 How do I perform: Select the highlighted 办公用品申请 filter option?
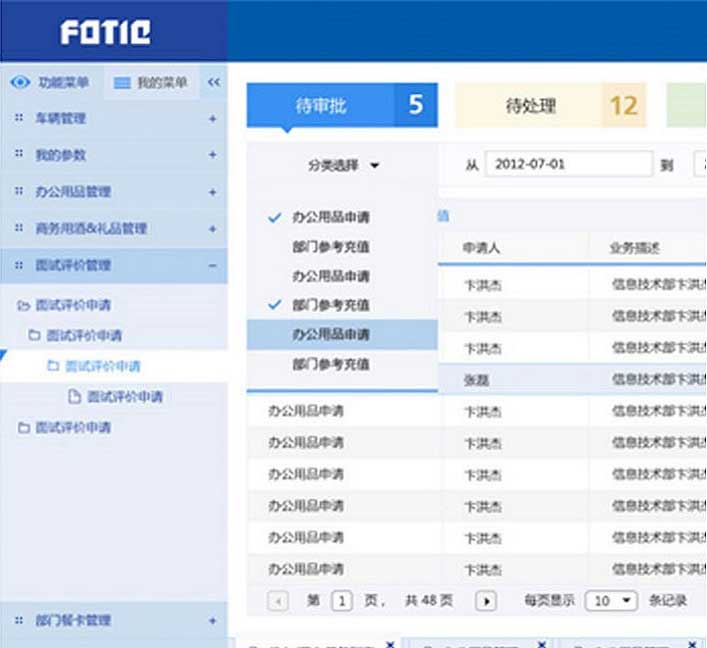pos(331,334)
